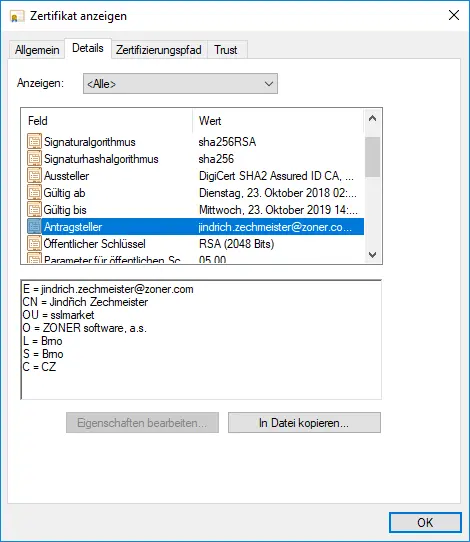470x542 pixels.
Task: Click the sha256RSA value
Action: pyautogui.click(x=227, y=142)
